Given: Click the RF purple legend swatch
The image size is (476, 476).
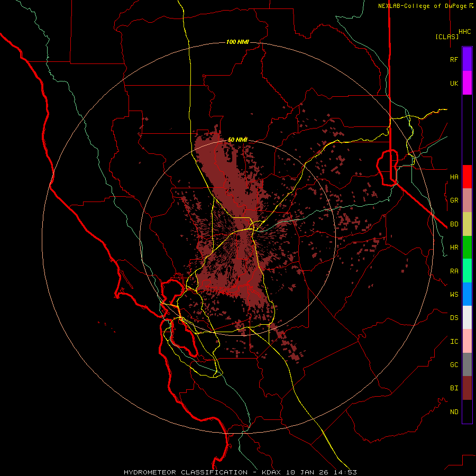Looking at the screenshot, I should pyautogui.click(x=467, y=59).
